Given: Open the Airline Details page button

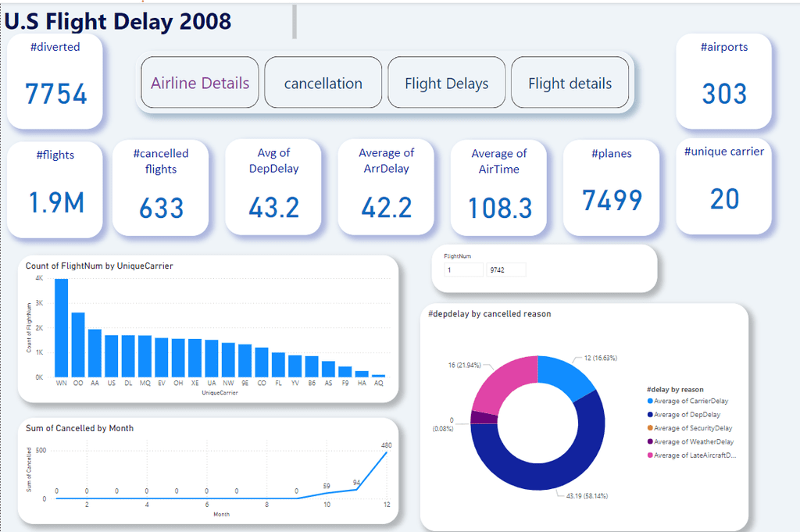Looking at the screenshot, I should pos(200,83).
